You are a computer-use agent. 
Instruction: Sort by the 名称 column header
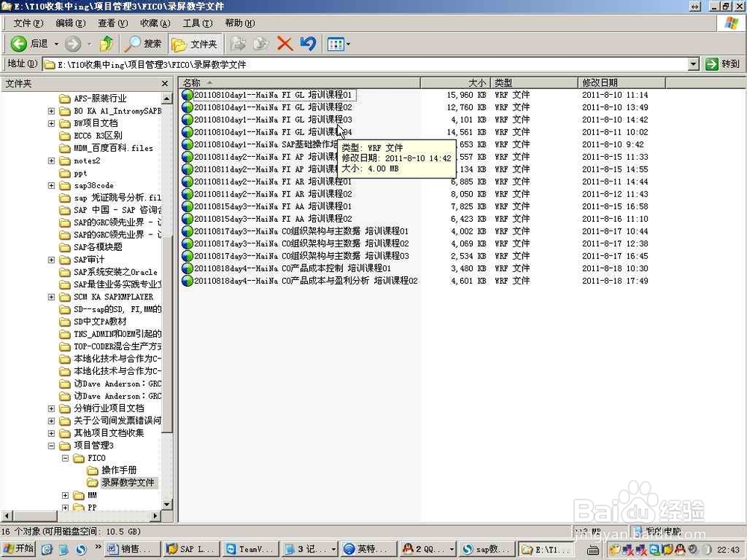pos(300,83)
